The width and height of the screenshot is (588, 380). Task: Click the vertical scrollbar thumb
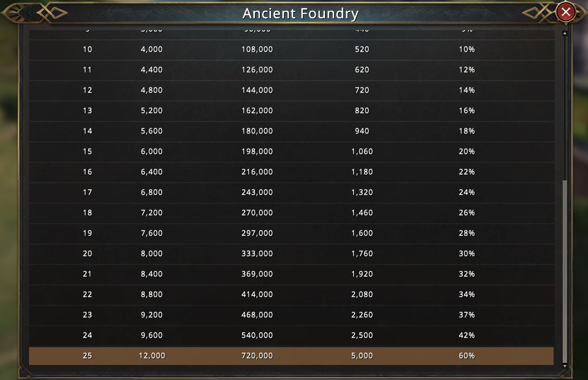point(565,271)
